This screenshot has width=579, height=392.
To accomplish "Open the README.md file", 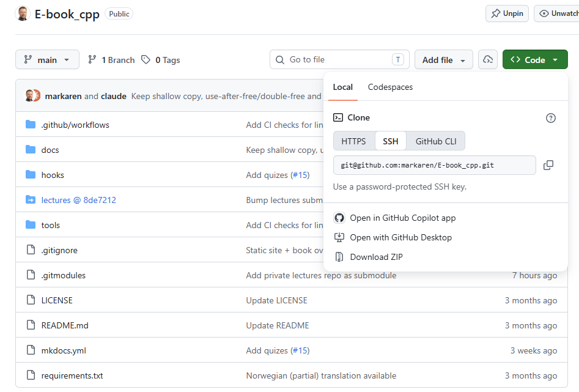I will click(65, 325).
